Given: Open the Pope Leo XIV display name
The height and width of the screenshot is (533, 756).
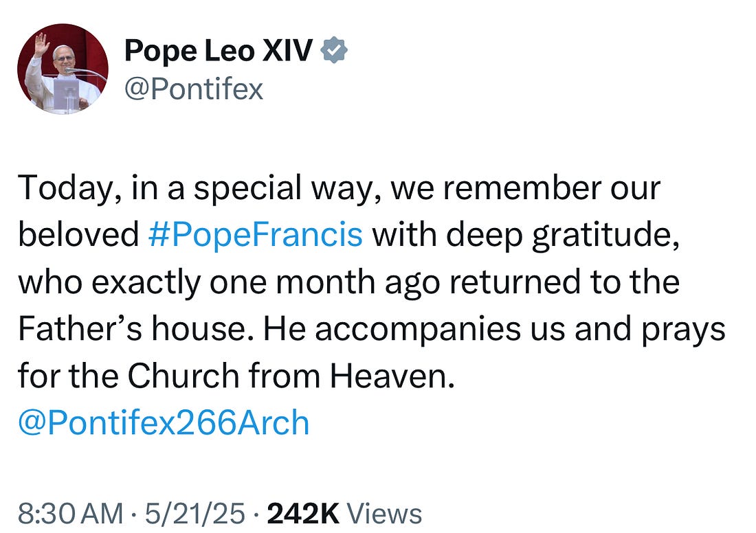Looking at the screenshot, I should pyautogui.click(x=218, y=52).
